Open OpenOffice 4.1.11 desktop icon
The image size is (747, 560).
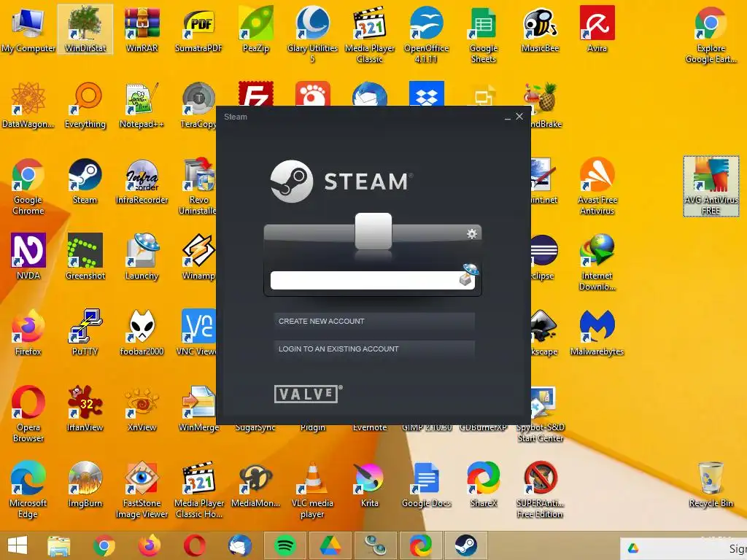[x=426, y=34]
